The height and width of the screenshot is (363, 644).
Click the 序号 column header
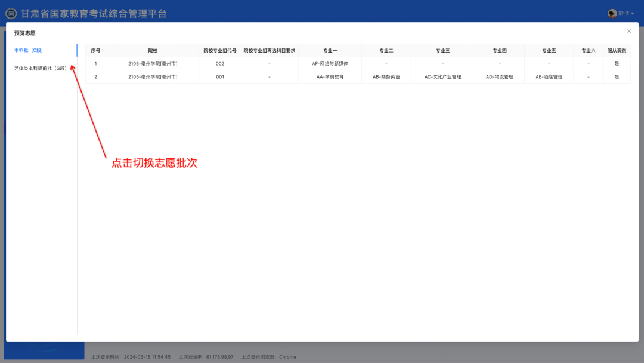coord(95,50)
